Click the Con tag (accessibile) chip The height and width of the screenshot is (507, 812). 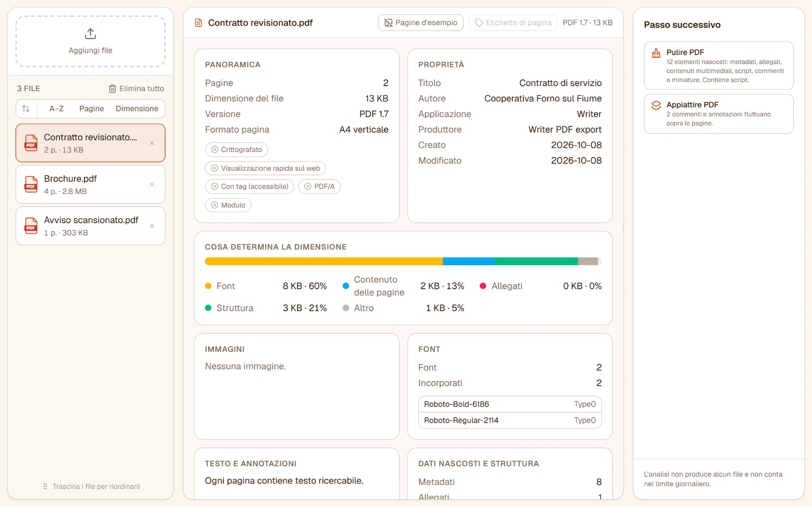coord(249,187)
